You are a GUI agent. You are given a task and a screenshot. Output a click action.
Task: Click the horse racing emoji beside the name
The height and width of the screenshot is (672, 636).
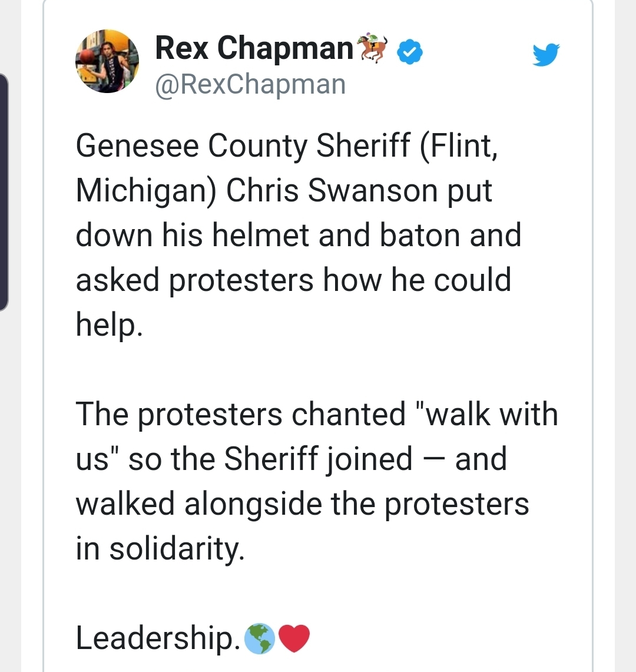[x=373, y=47]
